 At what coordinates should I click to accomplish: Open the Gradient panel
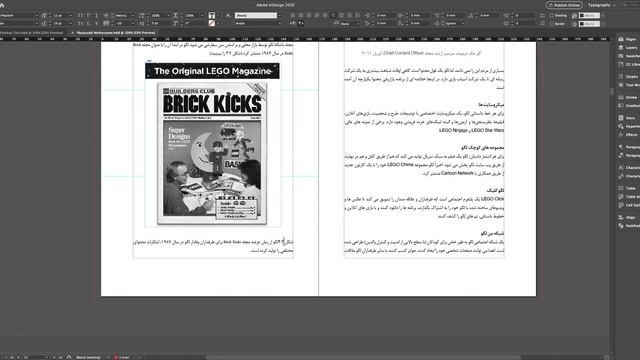(x=628, y=106)
